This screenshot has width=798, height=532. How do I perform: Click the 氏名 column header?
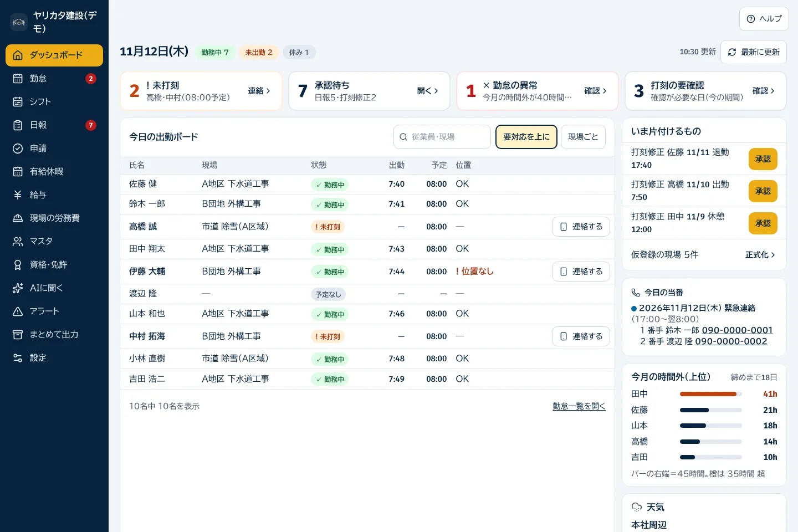click(x=137, y=165)
